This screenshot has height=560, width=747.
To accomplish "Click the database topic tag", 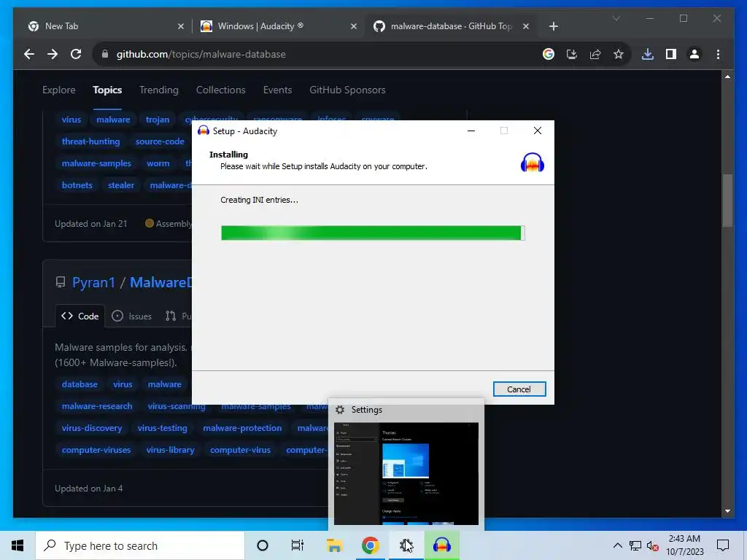I will 80,384.
